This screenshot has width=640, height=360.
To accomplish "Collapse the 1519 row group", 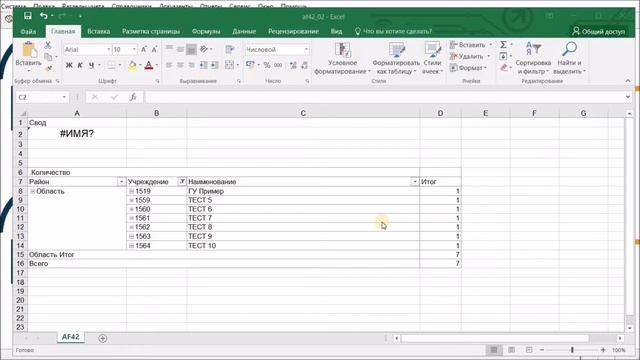I will [131, 191].
